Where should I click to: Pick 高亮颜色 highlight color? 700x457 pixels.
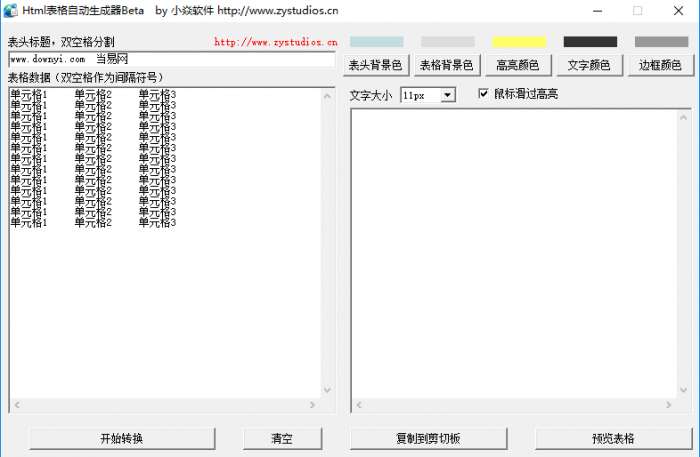(518, 65)
